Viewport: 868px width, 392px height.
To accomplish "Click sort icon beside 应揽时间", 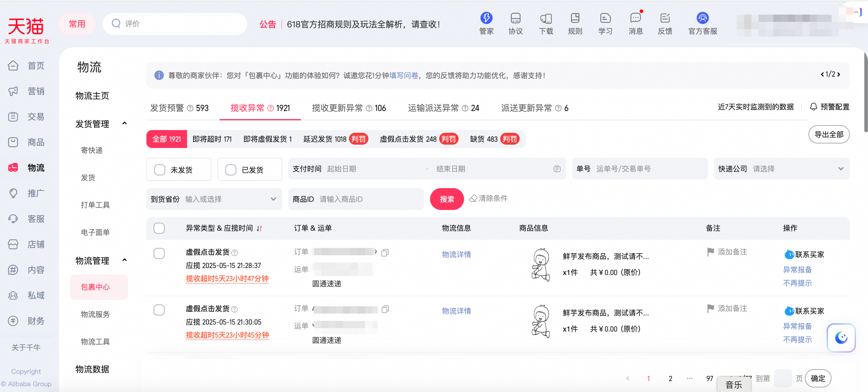I will pyautogui.click(x=259, y=229).
